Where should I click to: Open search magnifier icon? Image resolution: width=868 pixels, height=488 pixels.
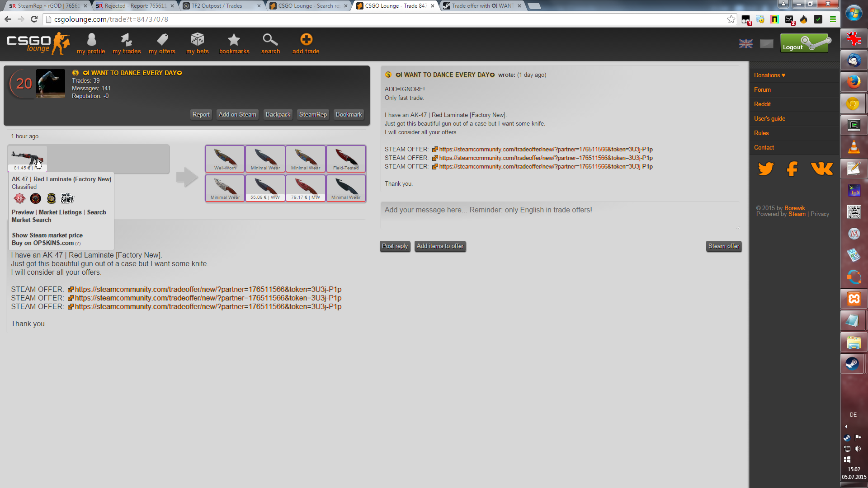coord(270,40)
